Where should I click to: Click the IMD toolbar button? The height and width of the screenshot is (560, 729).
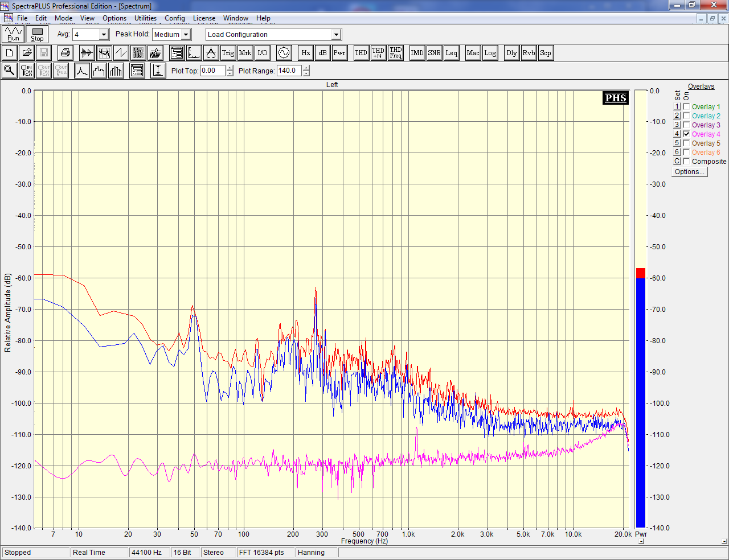tap(417, 53)
